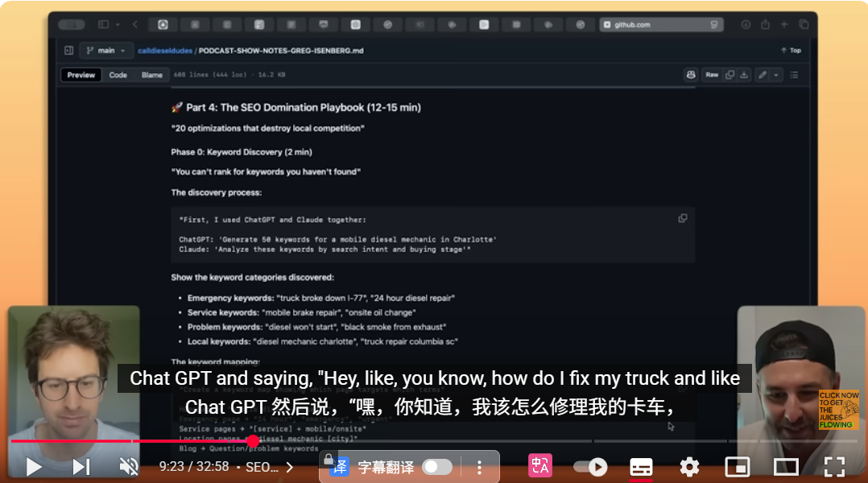Click the 'Show the keyword categories discovered:' line
868x483 pixels.
tap(253, 277)
